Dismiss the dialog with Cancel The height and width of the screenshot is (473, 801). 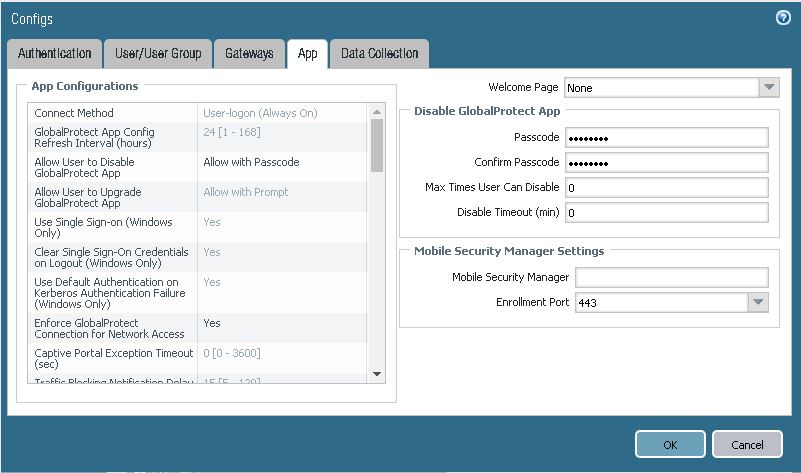click(747, 444)
